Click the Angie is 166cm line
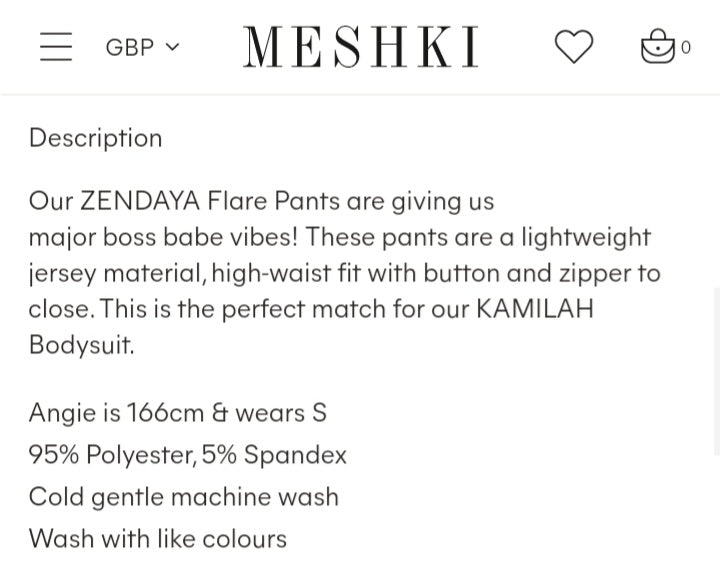Image resolution: width=720 pixels, height=583 pixels. [178, 413]
